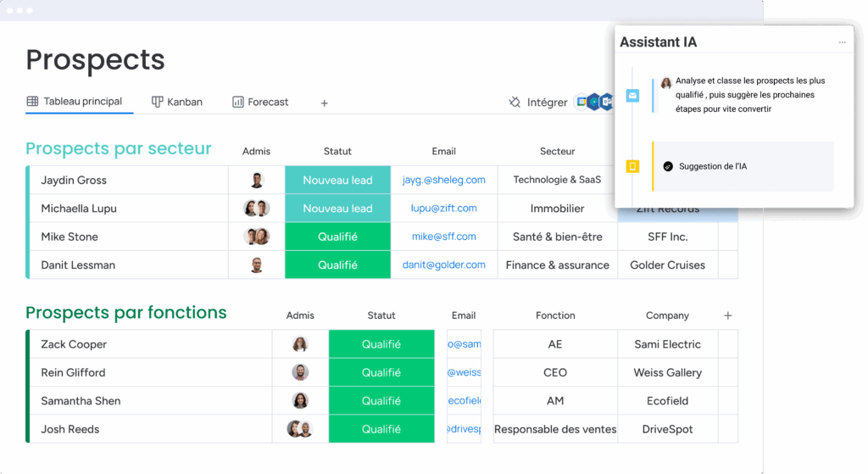Open the Suggestion de l'IA card
The height and width of the screenshot is (474, 868).
click(743, 166)
